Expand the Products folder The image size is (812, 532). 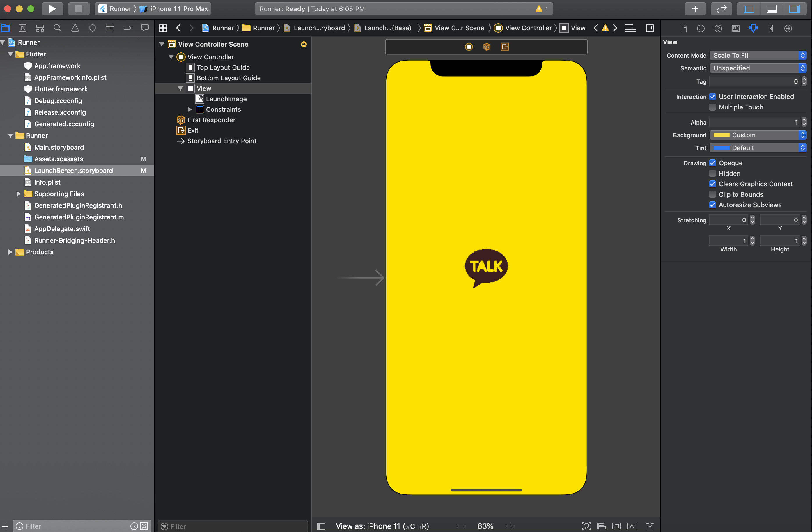coord(10,252)
